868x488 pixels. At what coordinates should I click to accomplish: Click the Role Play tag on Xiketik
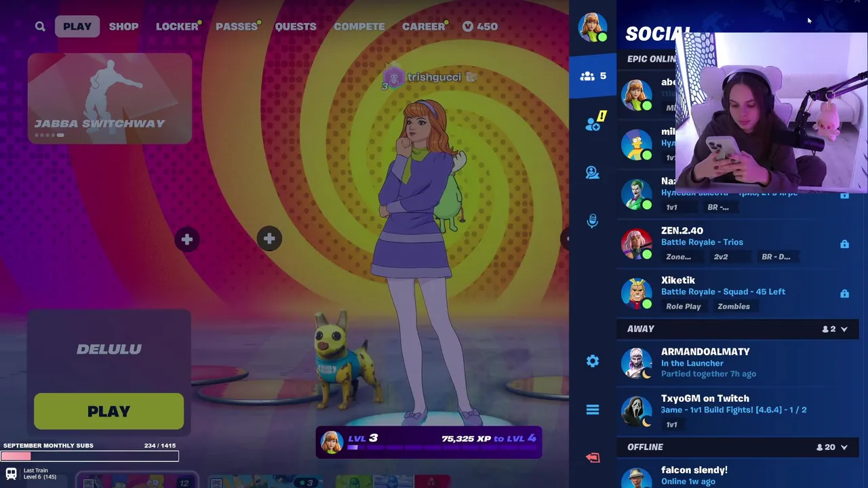684,306
